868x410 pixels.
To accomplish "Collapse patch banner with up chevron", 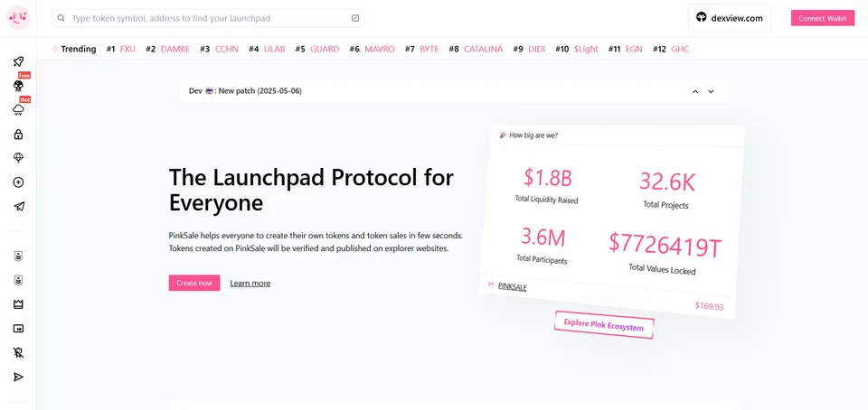I will pyautogui.click(x=695, y=92).
